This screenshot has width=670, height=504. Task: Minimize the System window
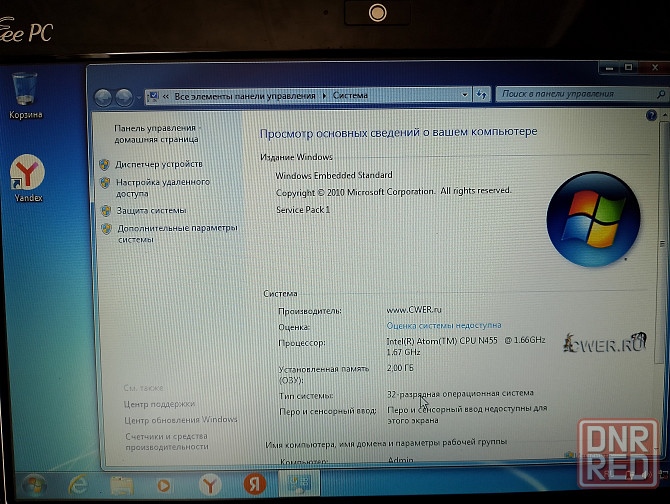pyautogui.click(x=610, y=68)
